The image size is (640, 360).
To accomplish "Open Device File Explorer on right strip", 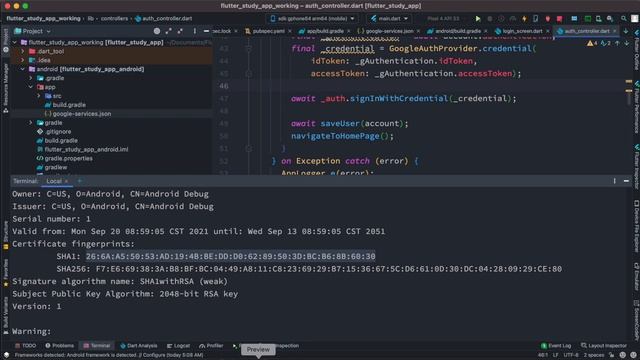I will (636, 226).
